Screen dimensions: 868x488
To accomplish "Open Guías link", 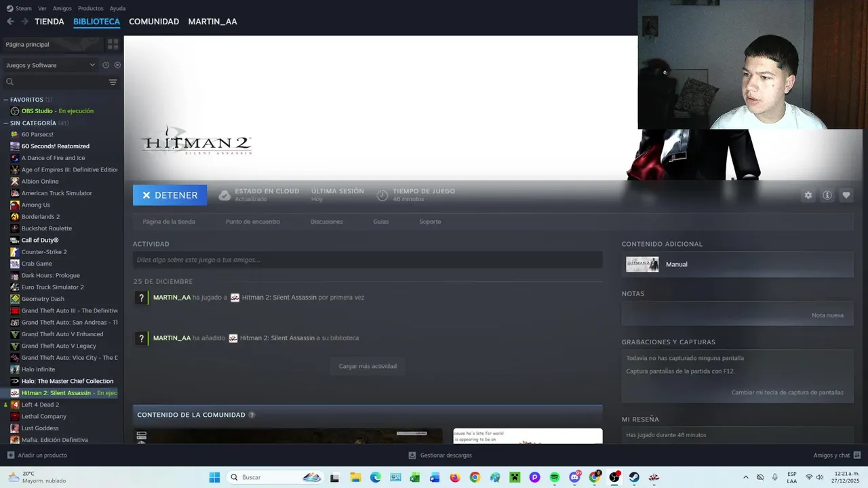I will 380,222.
